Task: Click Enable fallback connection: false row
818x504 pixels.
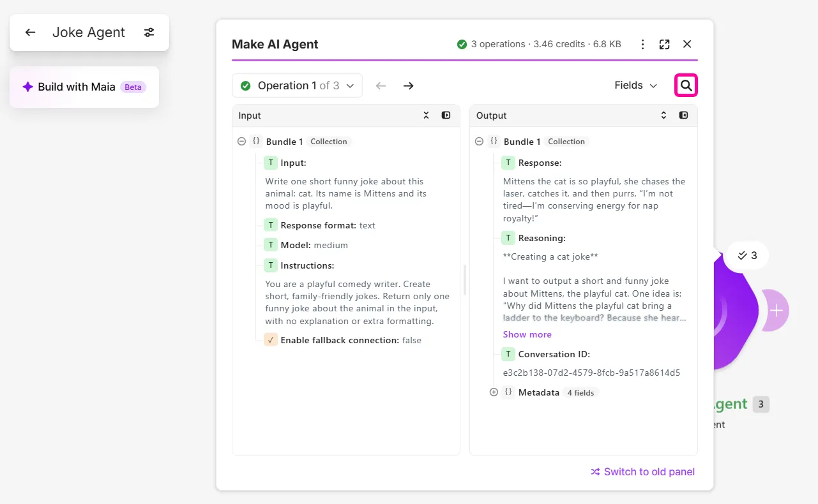Action: pyautogui.click(x=343, y=340)
